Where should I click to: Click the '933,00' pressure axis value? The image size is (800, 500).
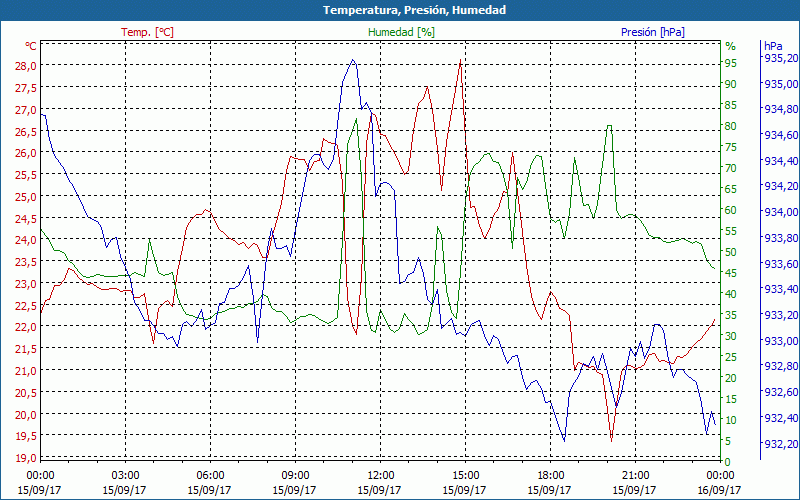pos(781,341)
